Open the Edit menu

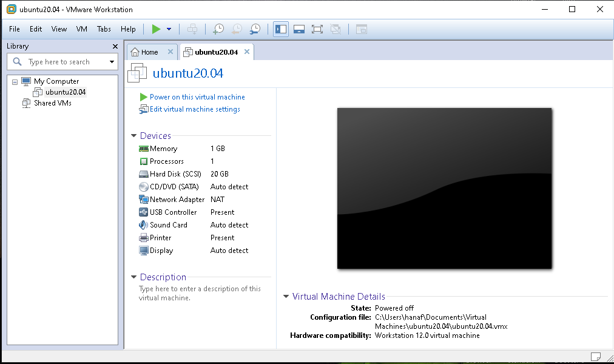tap(36, 29)
